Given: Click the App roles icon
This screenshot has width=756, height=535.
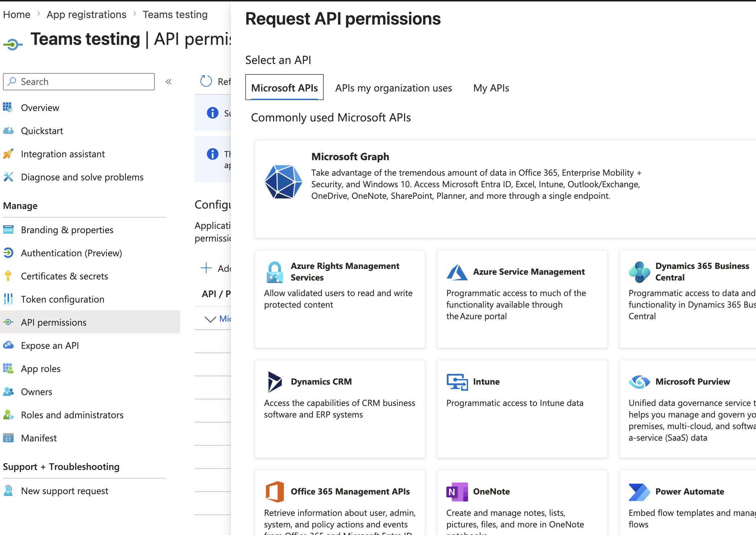Looking at the screenshot, I should click(x=8, y=368).
